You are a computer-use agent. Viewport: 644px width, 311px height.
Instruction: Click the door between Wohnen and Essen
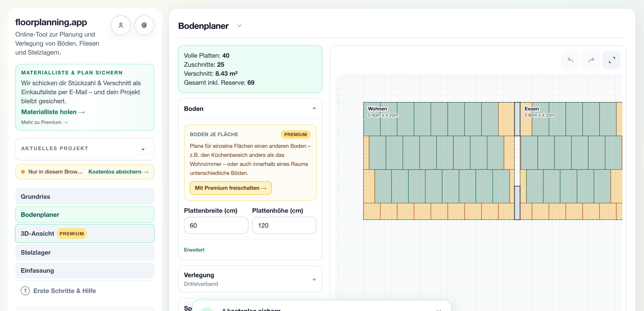pyautogui.click(x=517, y=161)
